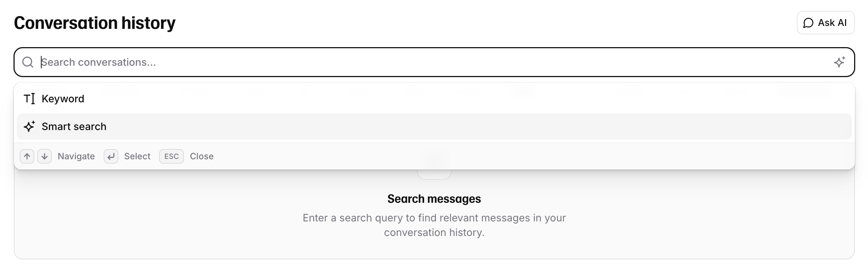Click the search messages instruction text
This screenshot has width=868, height=274.
[x=434, y=225]
